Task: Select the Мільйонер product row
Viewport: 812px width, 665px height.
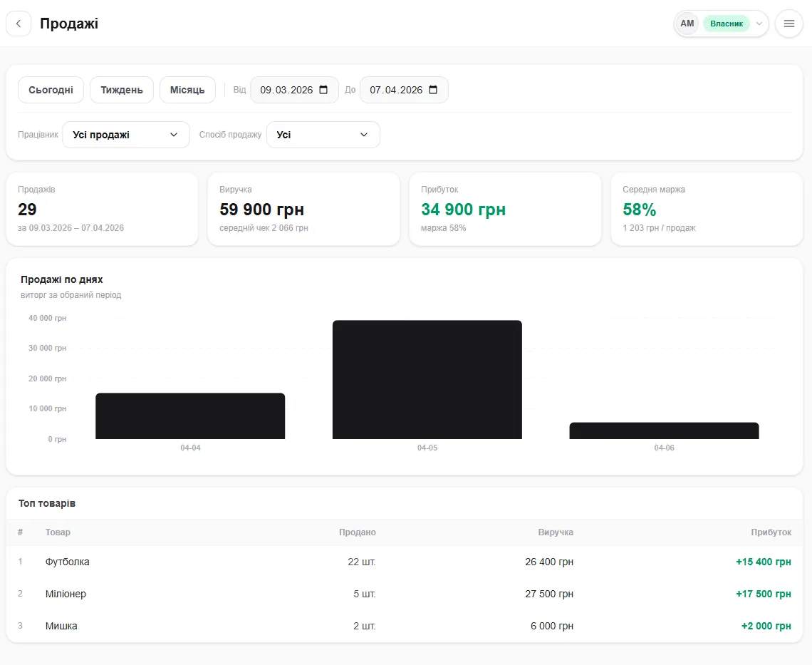Action: (x=405, y=594)
